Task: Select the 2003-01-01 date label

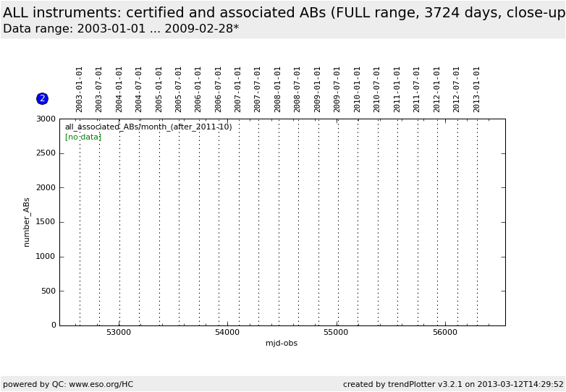Action: click(x=80, y=89)
